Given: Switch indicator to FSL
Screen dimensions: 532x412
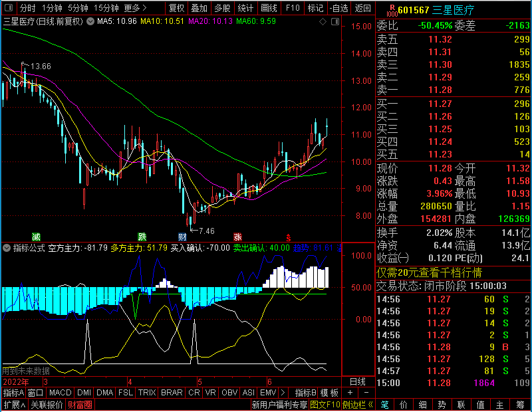Looking at the screenshot, I should point(126,393).
